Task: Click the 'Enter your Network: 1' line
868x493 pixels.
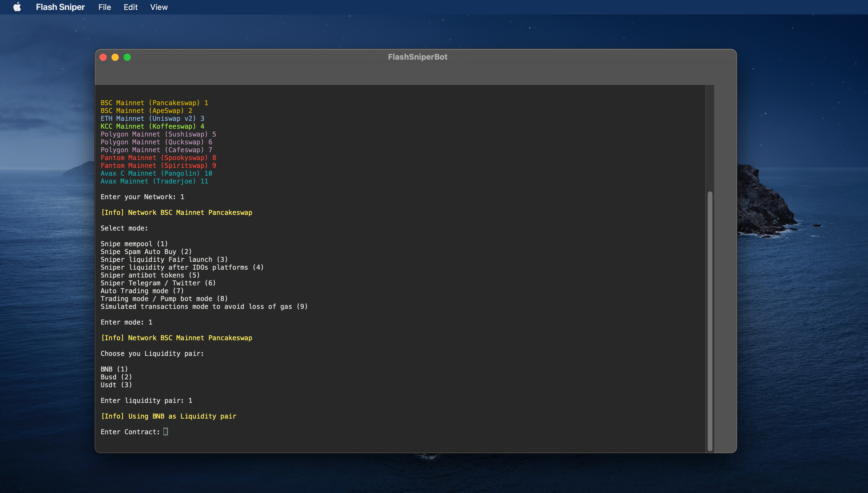Action: coord(142,197)
